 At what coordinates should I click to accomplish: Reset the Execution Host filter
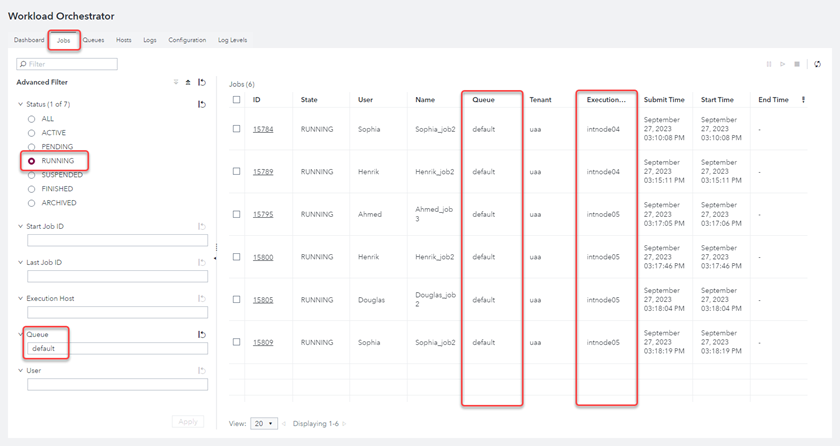[202, 298]
